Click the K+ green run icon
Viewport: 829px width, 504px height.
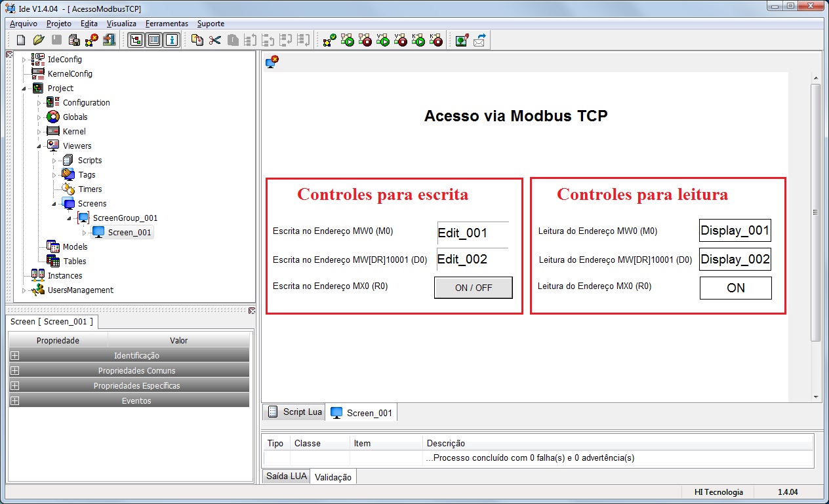click(418, 40)
